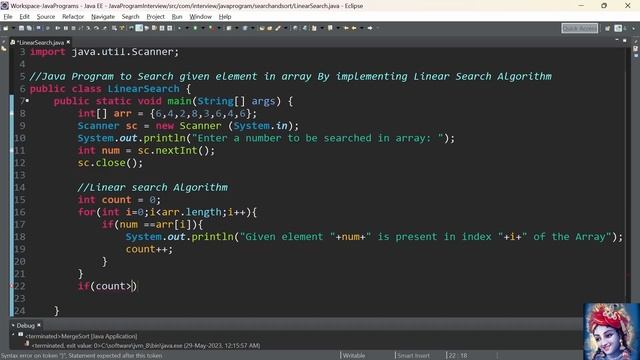Open the Run menu
The width and height of the screenshot is (640, 360).
coord(177,17)
